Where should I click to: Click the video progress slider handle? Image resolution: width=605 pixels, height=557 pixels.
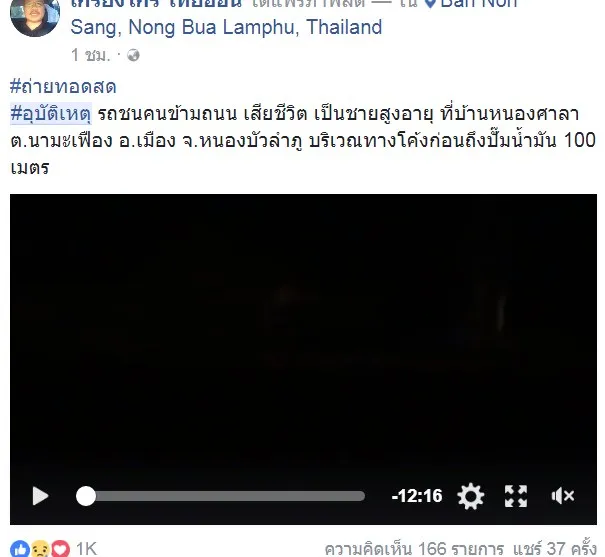(x=86, y=496)
